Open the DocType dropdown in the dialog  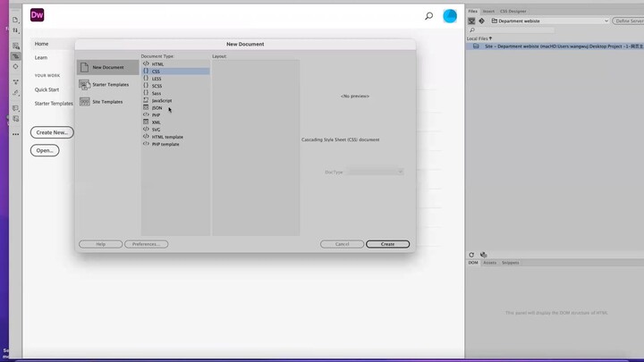(375, 172)
